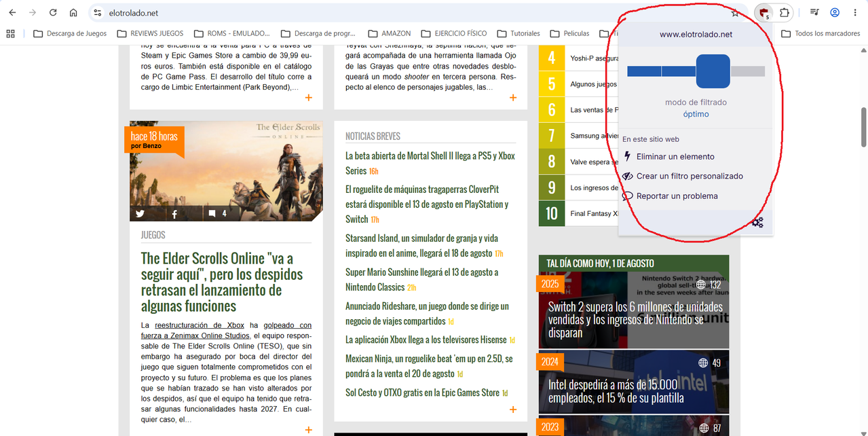The width and height of the screenshot is (868, 436).
Task: Open the Tutoriales bookmark folder
Action: click(x=518, y=33)
